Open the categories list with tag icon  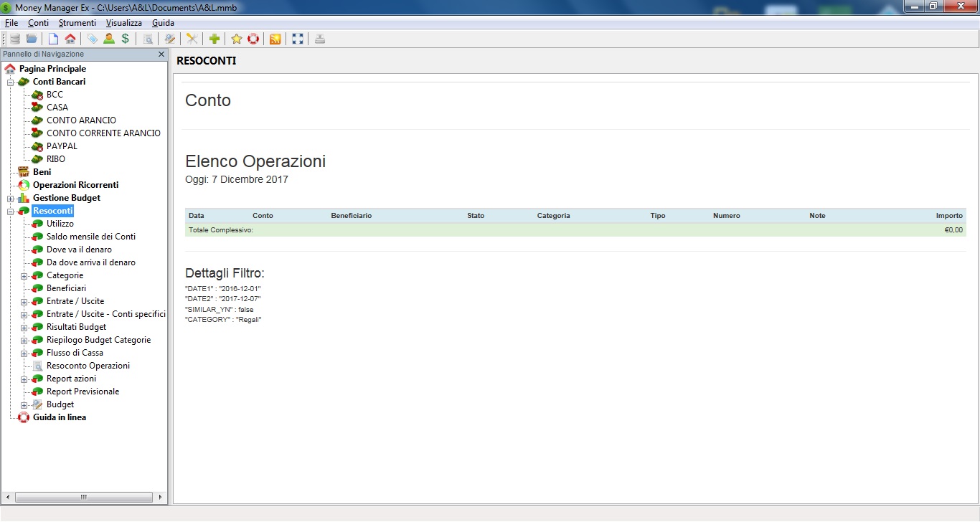(91, 39)
